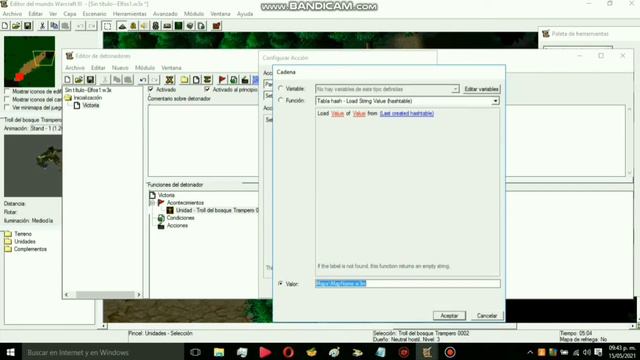Open the Import Manager toolbar icon
This screenshot has width=640, height=360.
[x=201, y=26]
